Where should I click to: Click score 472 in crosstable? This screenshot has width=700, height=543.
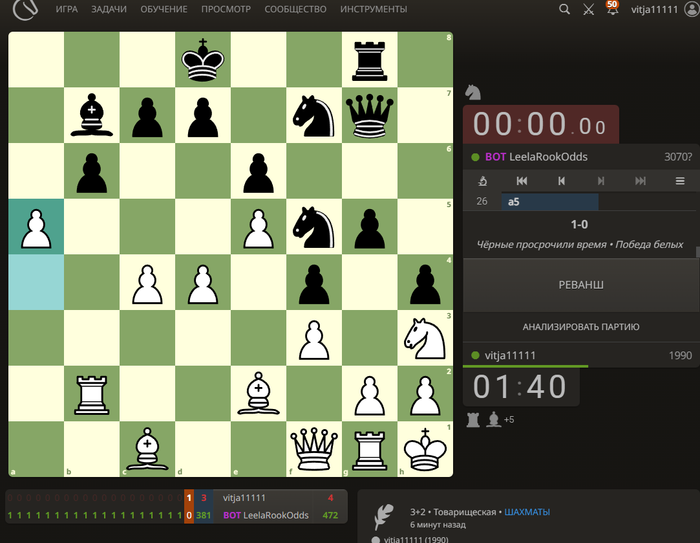coord(330,515)
